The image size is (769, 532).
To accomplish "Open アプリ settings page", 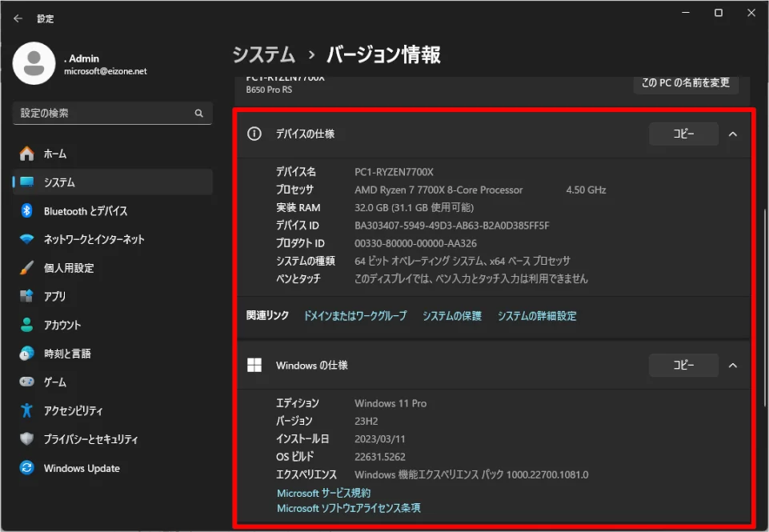I will [x=112, y=296].
